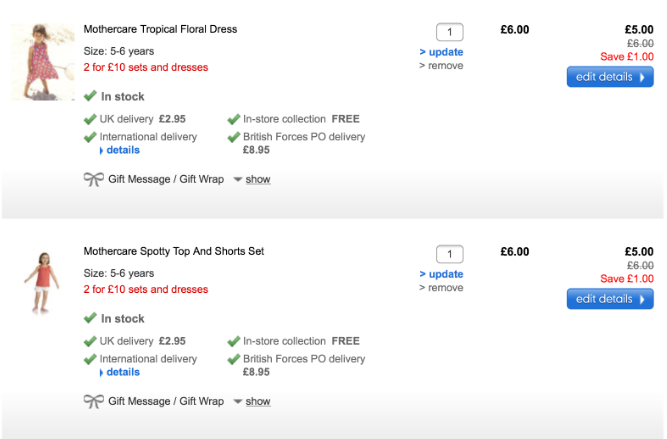Image resolution: width=667 pixels, height=439 pixels.
Task: Edit details of Spotty Top And Shorts Set
Action: (610, 299)
